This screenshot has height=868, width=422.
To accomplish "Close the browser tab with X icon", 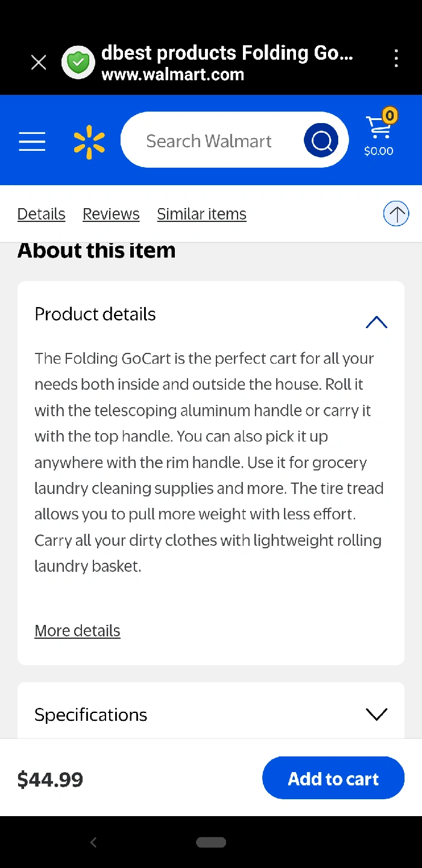I will pyautogui.click(x=39, y=62).
